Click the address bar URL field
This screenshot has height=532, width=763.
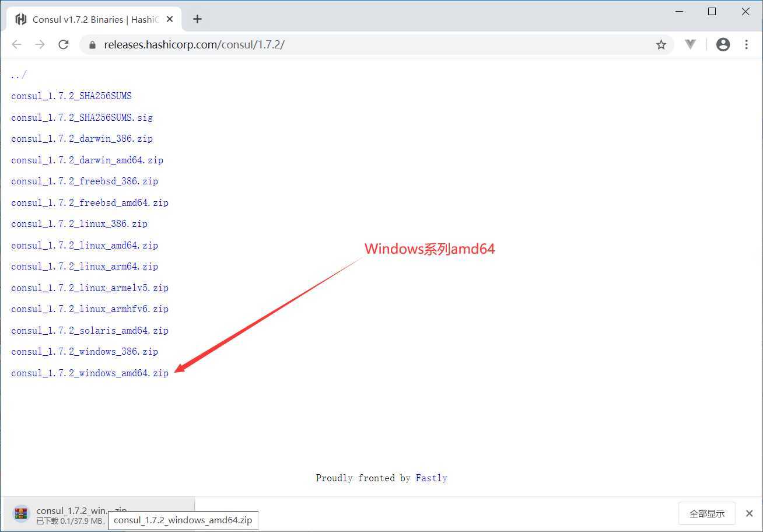376,44
